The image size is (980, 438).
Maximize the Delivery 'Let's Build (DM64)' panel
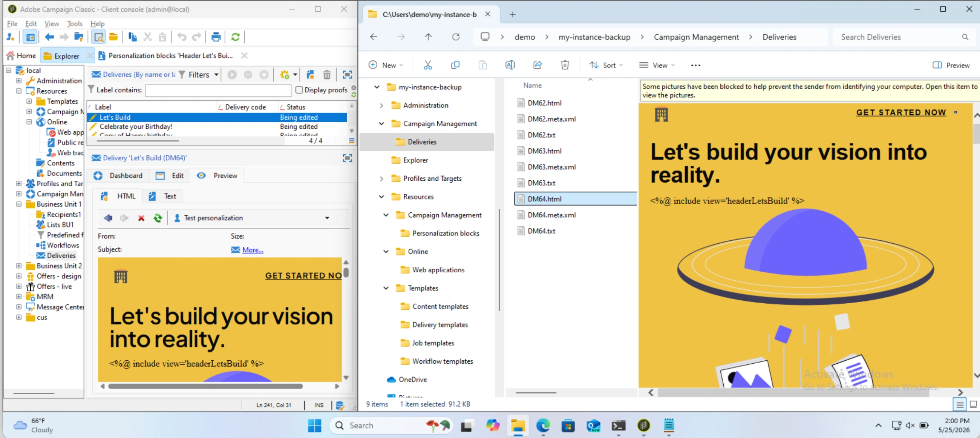pyautogui.click(x=347, y=158)
